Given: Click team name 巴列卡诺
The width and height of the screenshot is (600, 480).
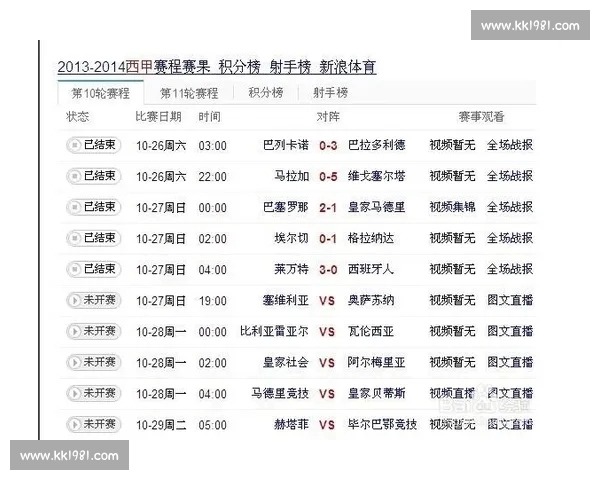Looking at the screenshot, I should click(285, 145).
